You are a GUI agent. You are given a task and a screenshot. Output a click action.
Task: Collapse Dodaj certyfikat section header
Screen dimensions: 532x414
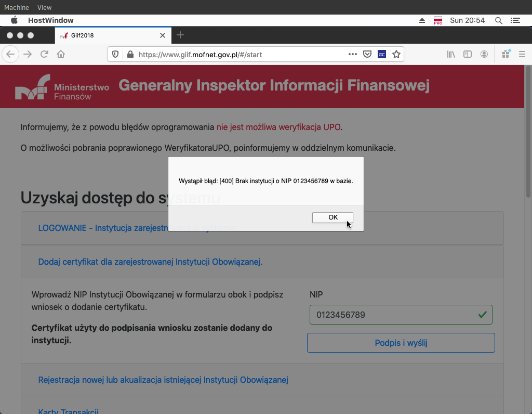coord(150,262)
